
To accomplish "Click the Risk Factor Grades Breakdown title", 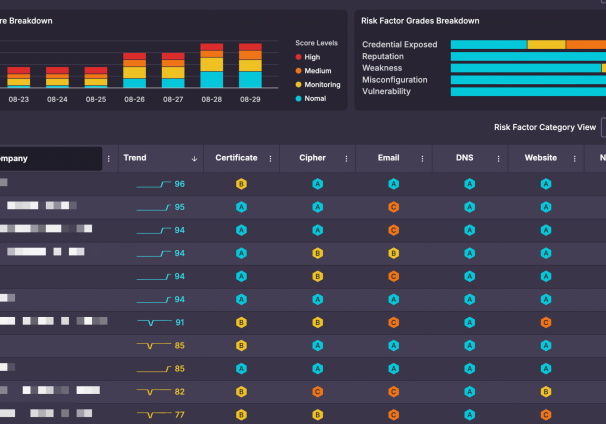I will coord(420,21).
